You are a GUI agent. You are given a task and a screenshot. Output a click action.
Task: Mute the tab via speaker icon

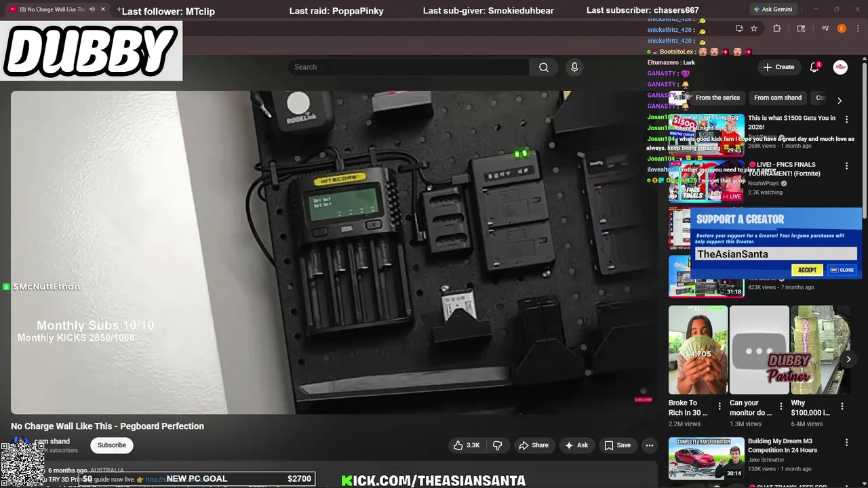point(92,9)
